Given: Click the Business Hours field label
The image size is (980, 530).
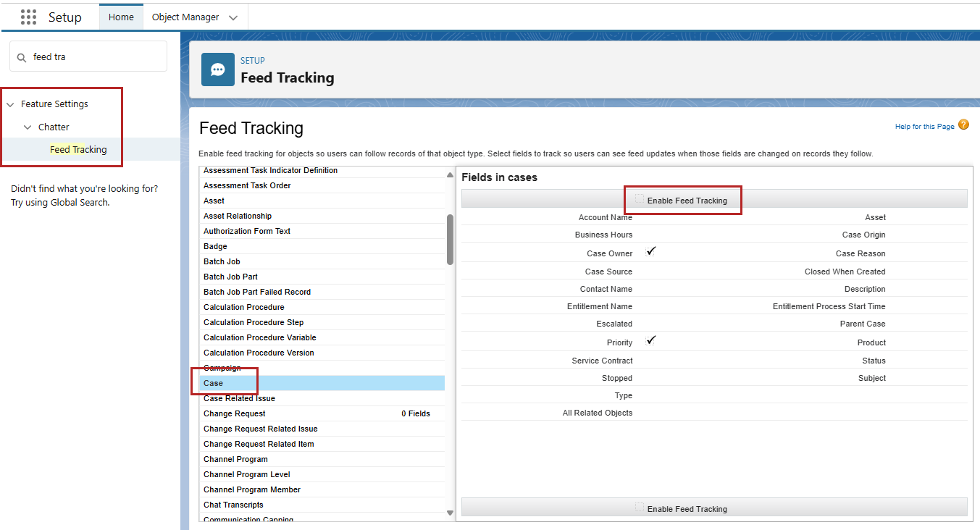Looking at the screenshot, I should pyautogui.click(x=603, y=235).
